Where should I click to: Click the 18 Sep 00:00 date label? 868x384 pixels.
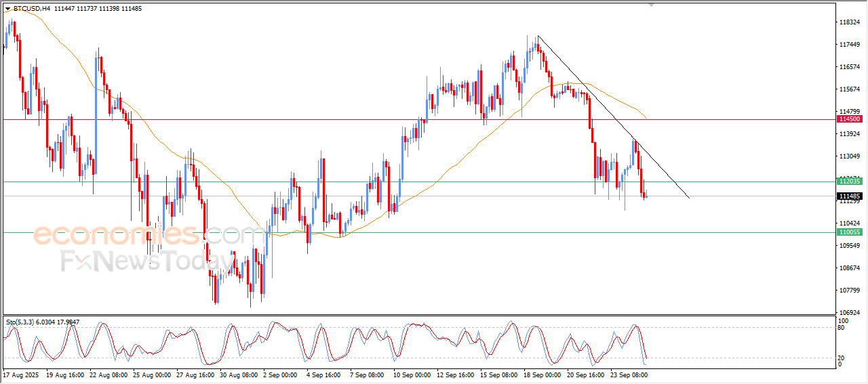click(542, 374)
